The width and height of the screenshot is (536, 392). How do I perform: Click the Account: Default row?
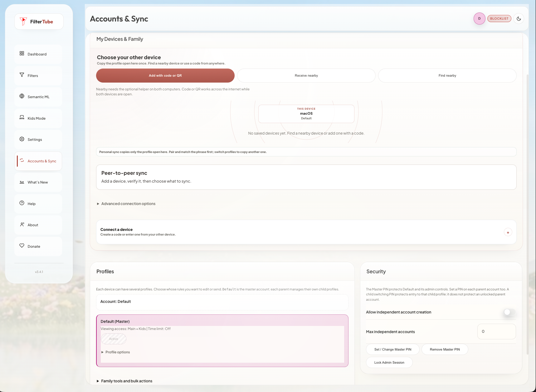222,302
